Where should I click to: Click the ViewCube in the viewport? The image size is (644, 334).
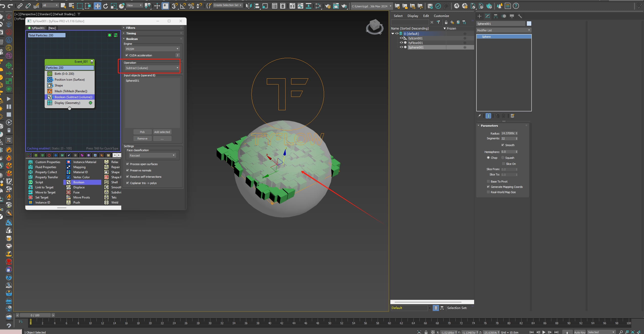point(375,27)
